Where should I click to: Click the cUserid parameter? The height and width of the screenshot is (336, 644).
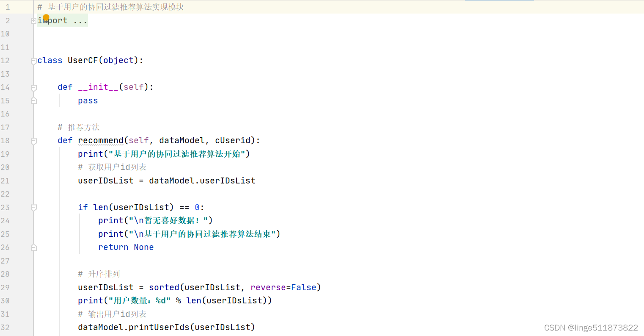point(233,141)
